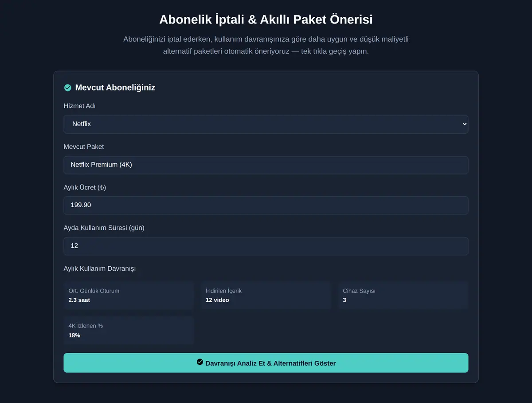Image resolution: width=532 pixels, height=403 pixels.
Task: Click the 18% value
Action: (x=74, y=335)
